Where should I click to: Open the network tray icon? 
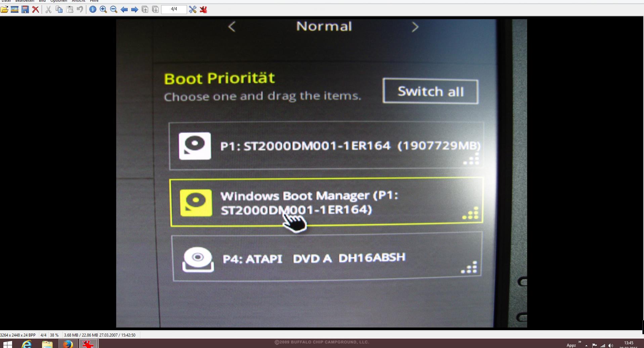click(603, 345)
